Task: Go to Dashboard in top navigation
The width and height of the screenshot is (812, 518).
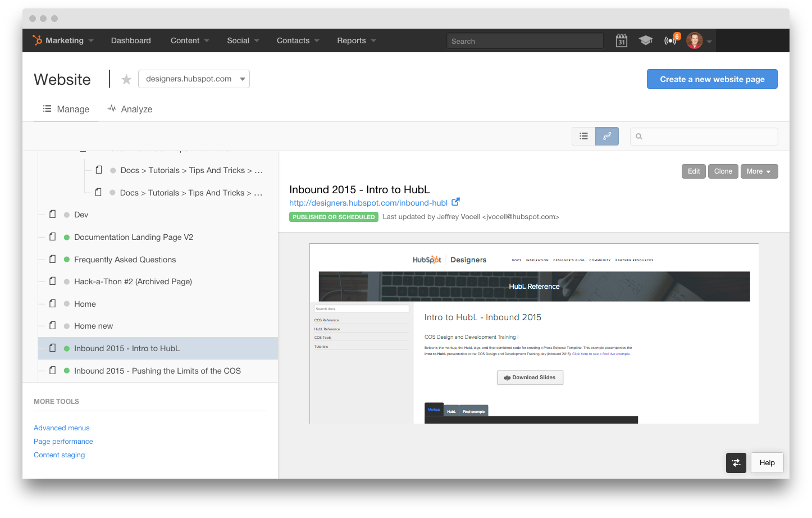Action: click(131, 40)
